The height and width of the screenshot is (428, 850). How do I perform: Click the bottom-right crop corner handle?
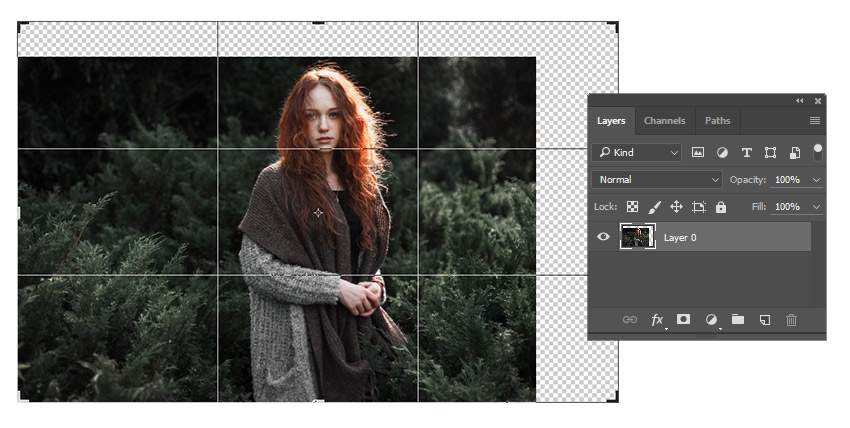tap(613, 397)
